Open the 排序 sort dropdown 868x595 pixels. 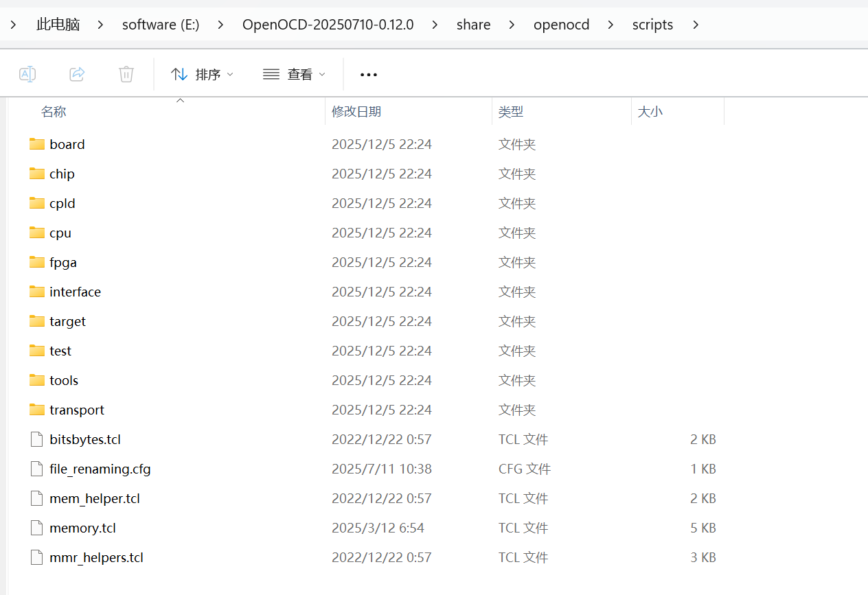point(201,73)
